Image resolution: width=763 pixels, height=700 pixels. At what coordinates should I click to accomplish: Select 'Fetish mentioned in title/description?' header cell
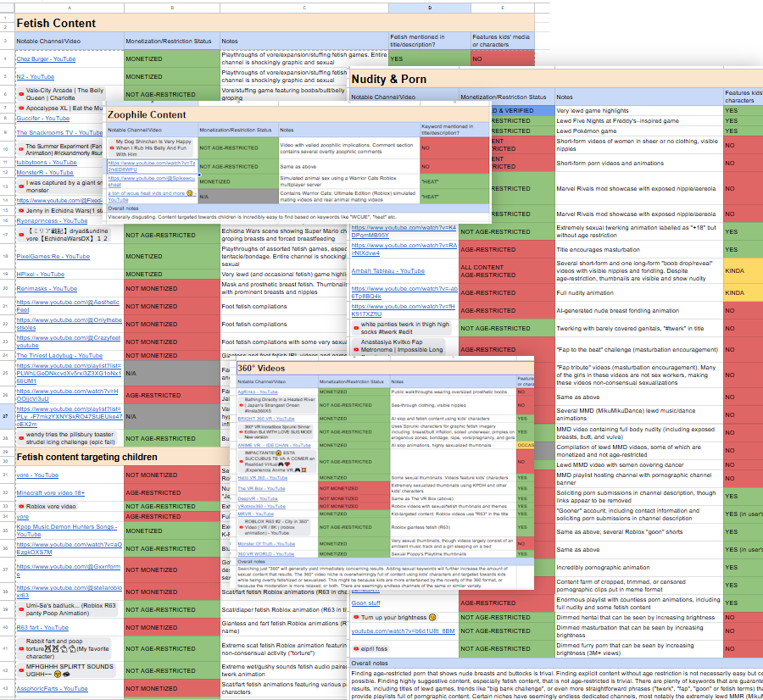click(x=430, y=41)
